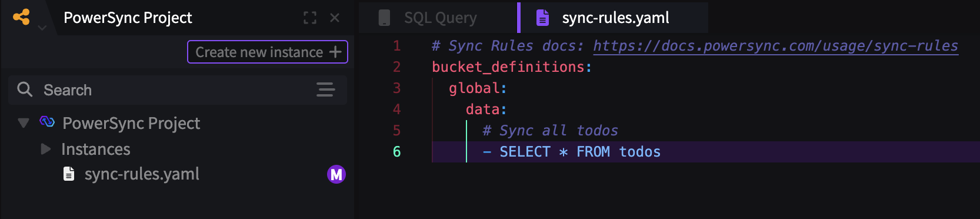Click the FROM keyword on line 6
980x219 pixels.
pos(593,152)
